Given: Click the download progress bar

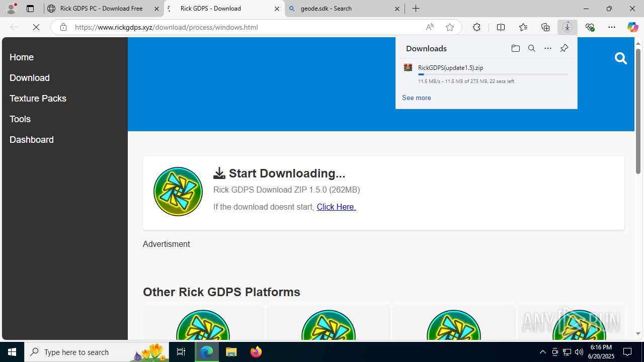Looking at the screenshot, I should point(493,74).
